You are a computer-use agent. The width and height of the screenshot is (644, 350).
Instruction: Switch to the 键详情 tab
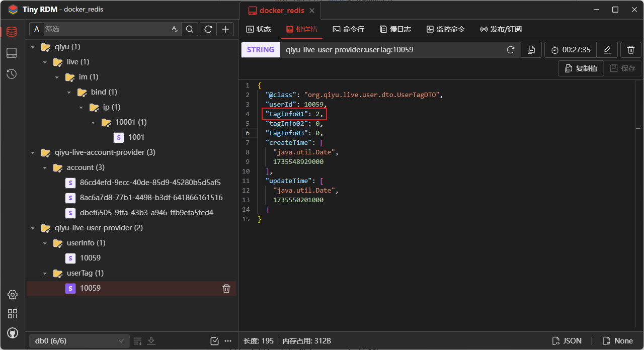[x=302, y=29]
